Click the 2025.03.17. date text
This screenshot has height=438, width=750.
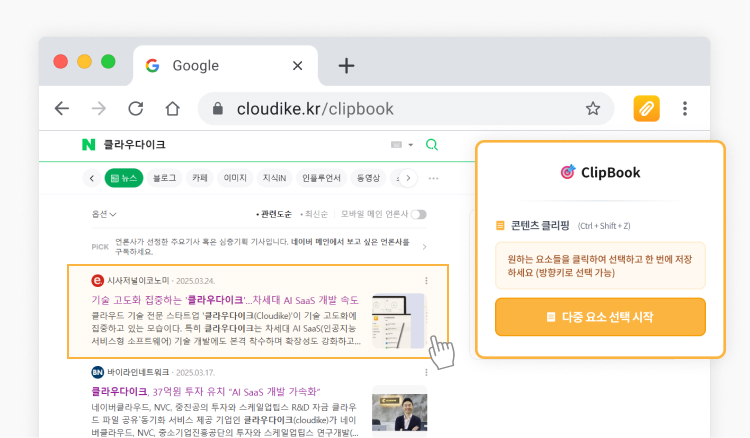195,372
